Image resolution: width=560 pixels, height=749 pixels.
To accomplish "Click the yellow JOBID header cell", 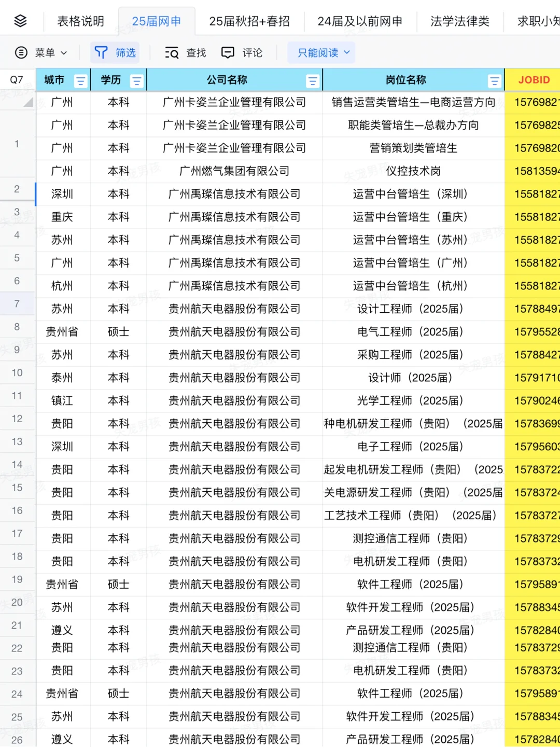I will [x=534, y=80].
